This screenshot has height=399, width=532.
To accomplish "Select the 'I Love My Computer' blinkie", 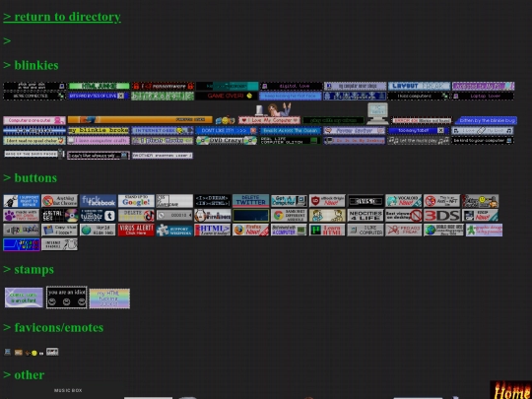I will (269, 120).
